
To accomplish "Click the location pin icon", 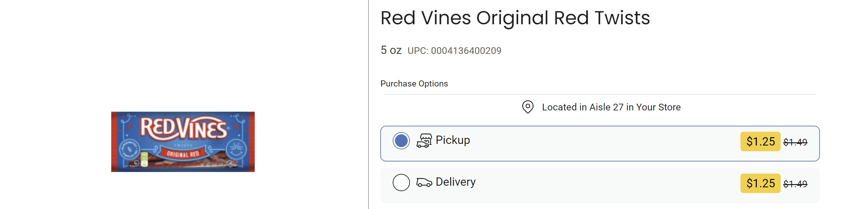I will coord(527,107).
